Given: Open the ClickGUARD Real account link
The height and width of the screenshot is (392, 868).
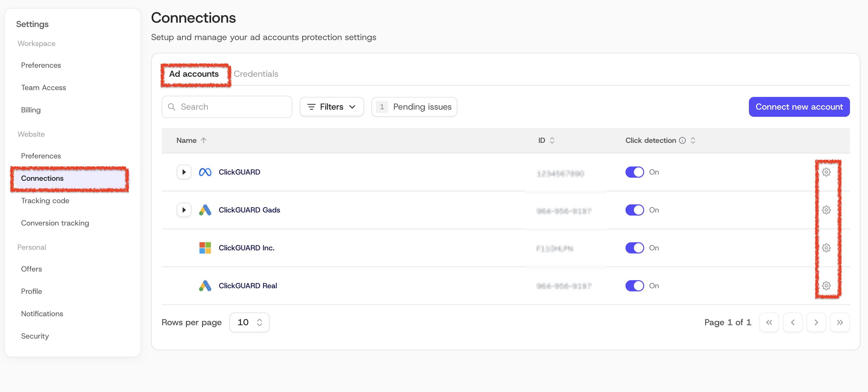Looking at the screenshot, I should 248,286.
